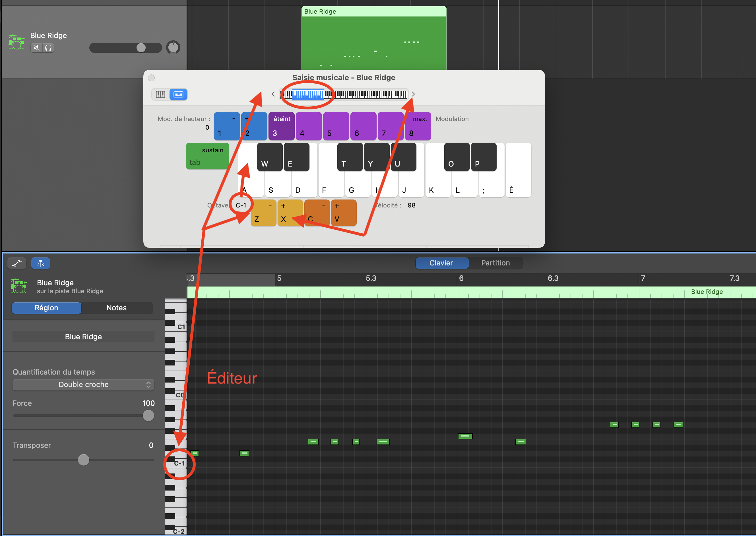Select the Région inspector tab

pos(47,308)
